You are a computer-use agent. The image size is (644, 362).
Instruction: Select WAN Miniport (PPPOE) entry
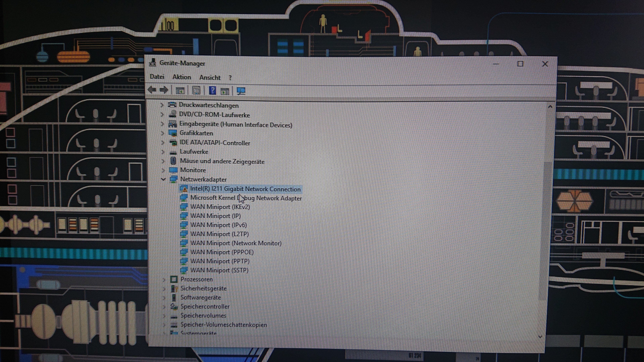pos(222,252)
